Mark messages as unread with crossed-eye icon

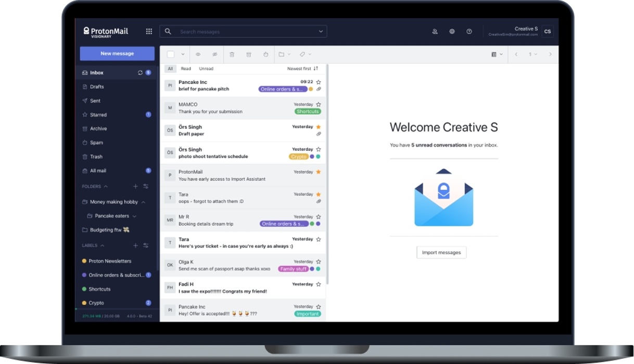pos(214,54)
